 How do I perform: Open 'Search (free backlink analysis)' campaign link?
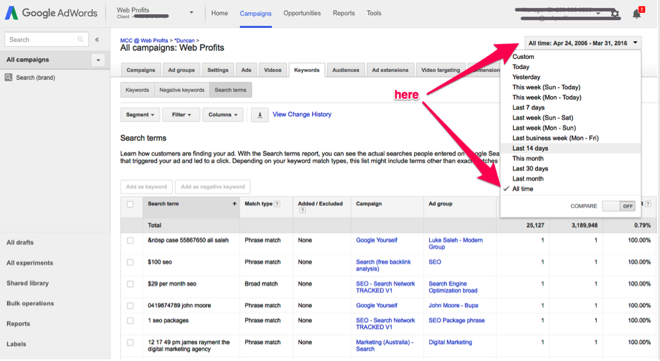(383, 265)
